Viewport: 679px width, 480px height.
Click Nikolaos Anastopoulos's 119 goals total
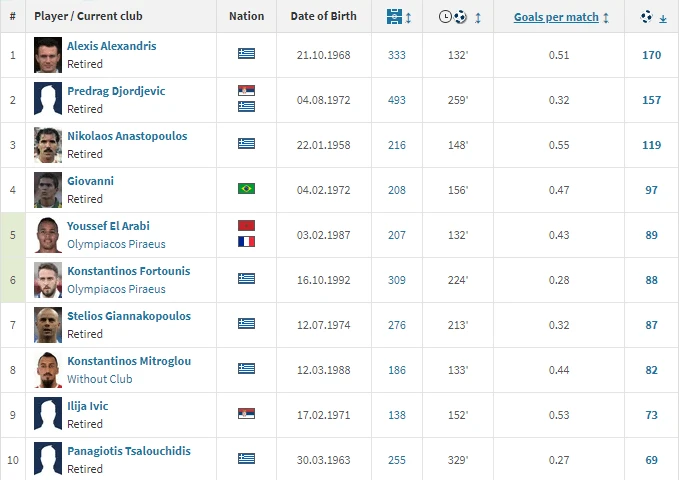[x=651, y=145]
